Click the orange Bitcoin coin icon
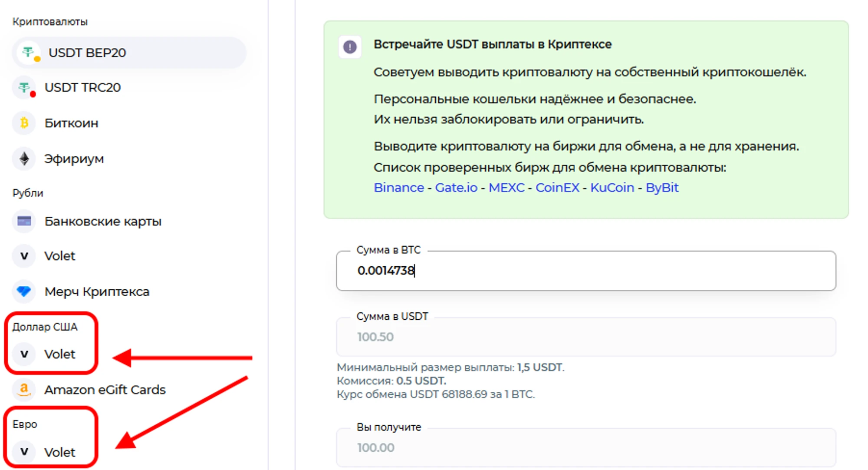Image resolution: width=868 pixels, height=470 pixels. 24,123
